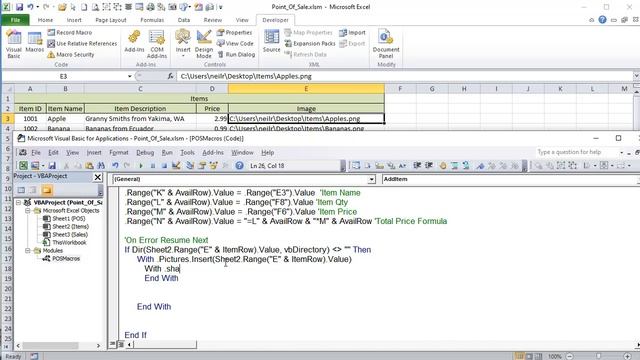The image size is (640, 360).
Task: Toggle Folders view in Project pane
Action: coord(47,190)
